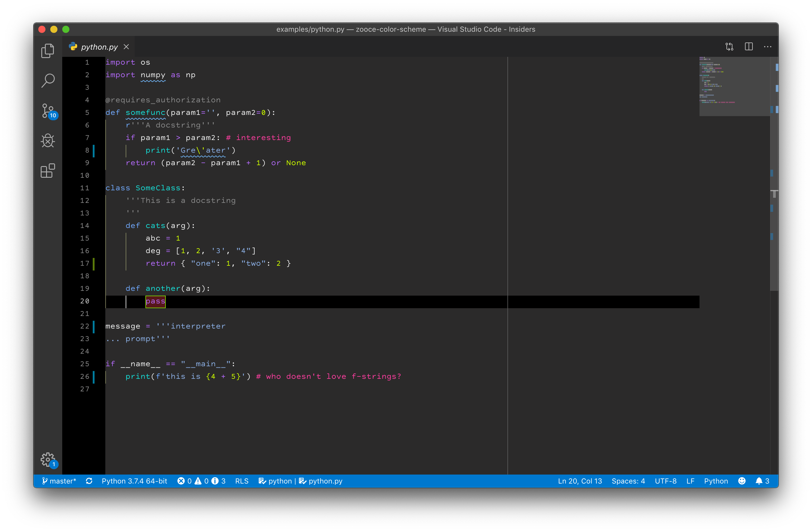Click the feedback smiley icon
Screen dimensions: 812x532
[742, 481]
